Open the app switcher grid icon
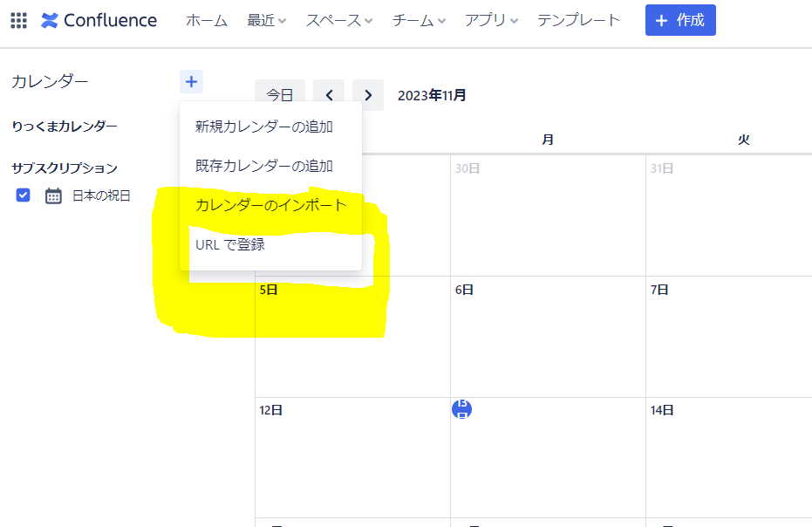The height and width of the screenshot is (527, 812). tap(18, 20)
